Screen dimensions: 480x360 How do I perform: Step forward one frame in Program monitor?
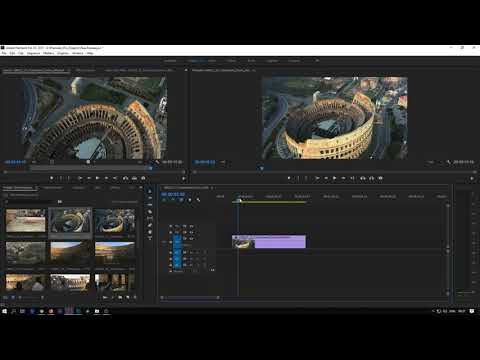344,178
